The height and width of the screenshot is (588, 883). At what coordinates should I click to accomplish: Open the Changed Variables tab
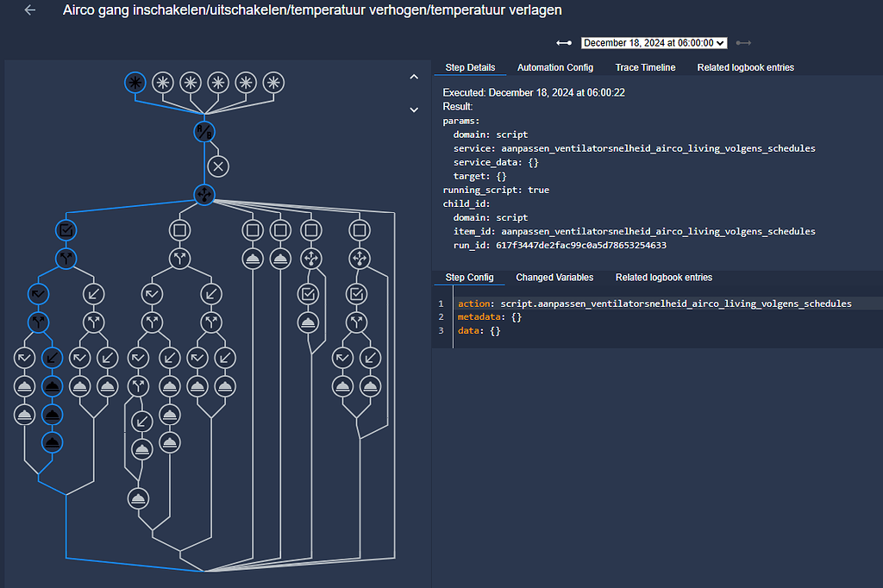tap(554, 278)
